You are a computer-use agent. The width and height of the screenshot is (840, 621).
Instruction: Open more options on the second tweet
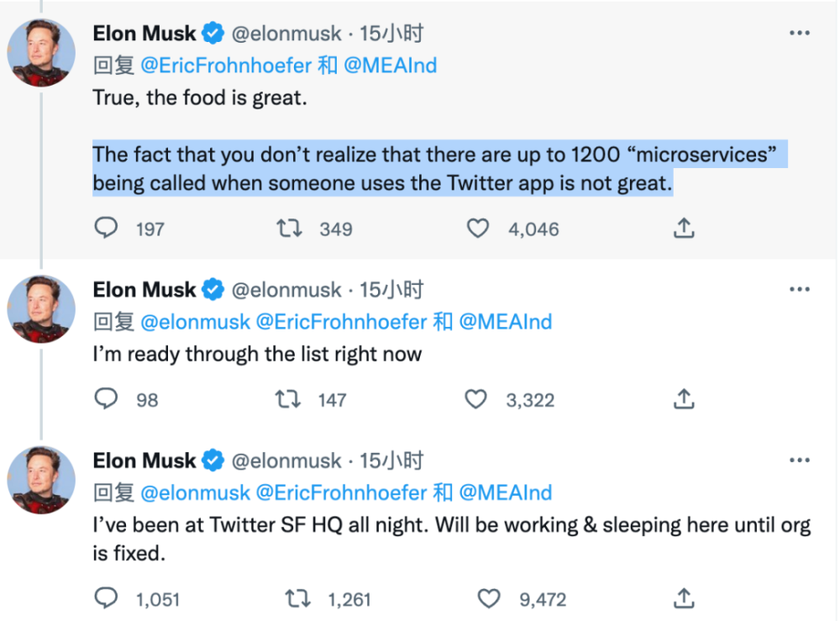click(x=800, y=289)
